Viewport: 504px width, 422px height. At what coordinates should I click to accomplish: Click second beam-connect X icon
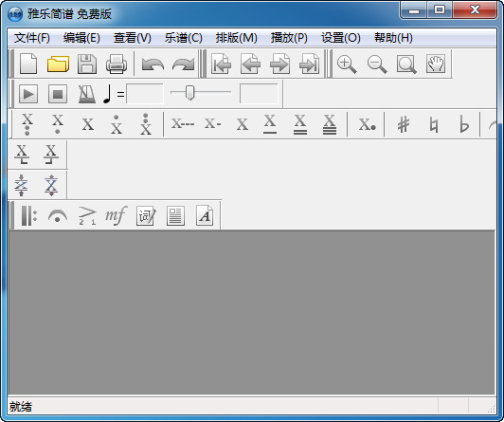click(51, 155)
